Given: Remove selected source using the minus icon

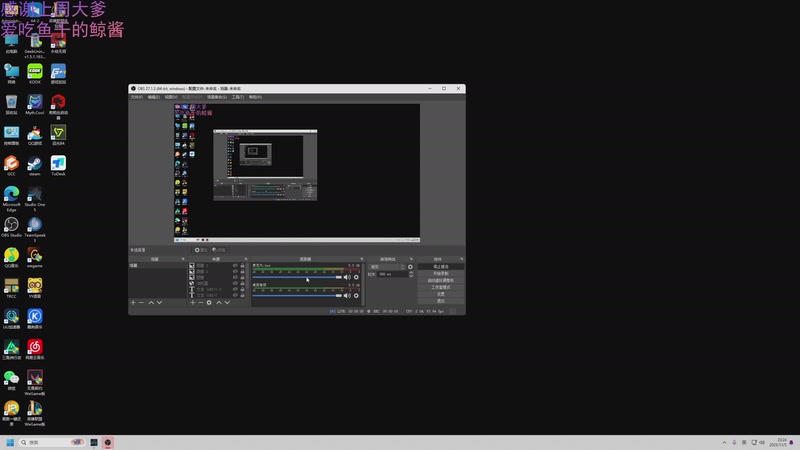Looking at the screenshot, I should [201, 303].
